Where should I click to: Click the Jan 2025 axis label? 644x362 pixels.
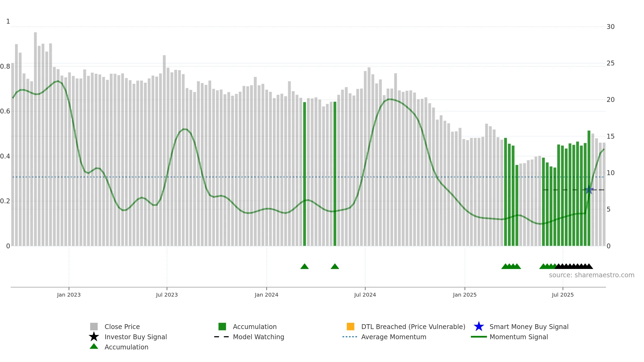[x=465, y=295]
